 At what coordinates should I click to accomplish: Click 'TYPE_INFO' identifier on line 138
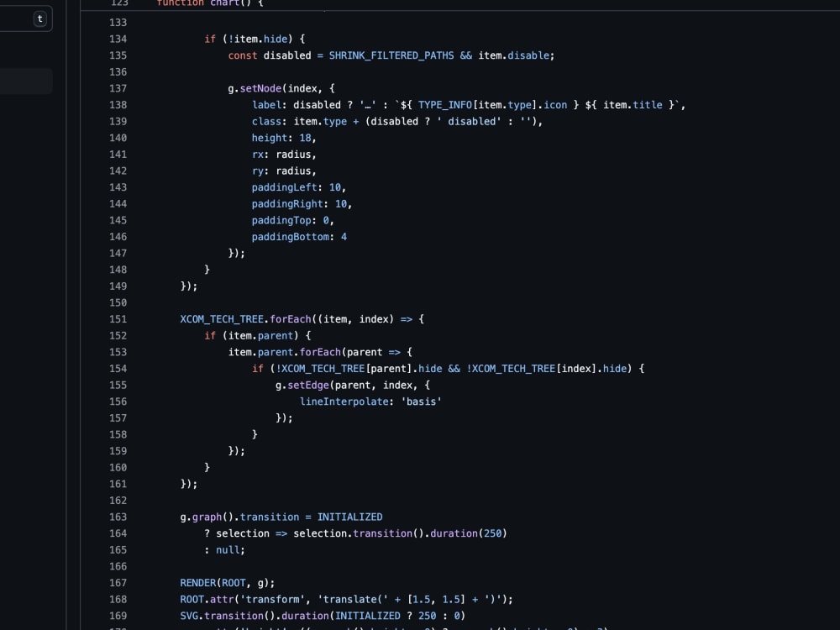[444, 105]
